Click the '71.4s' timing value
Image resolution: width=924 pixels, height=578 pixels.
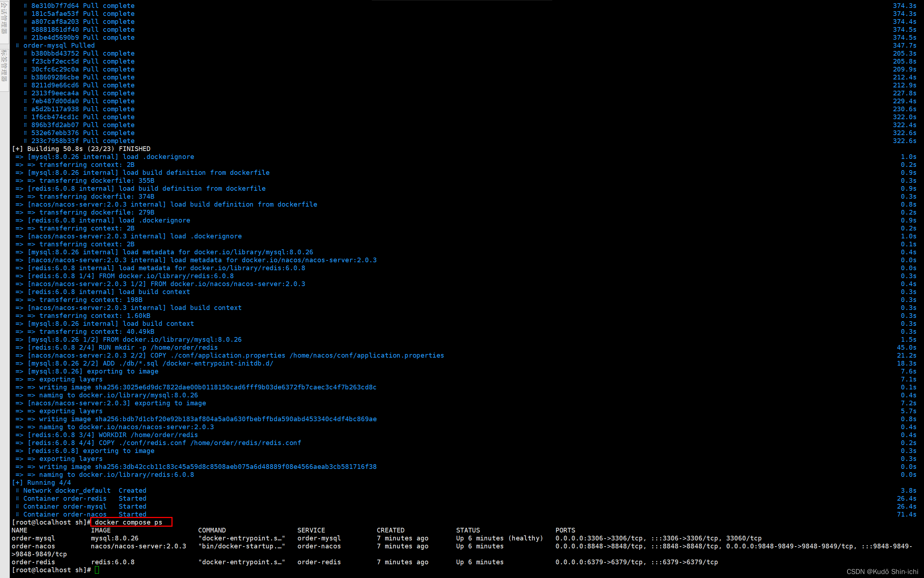point(907,514)
